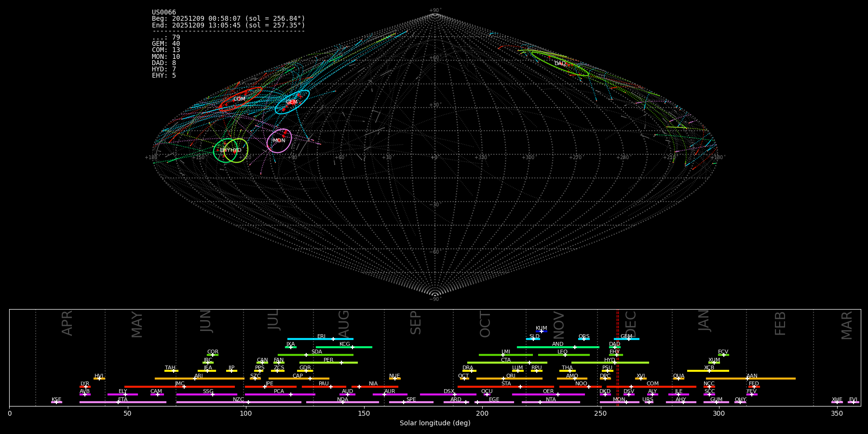Click the XCB shower bar in the timeline
Viewport: 868px width, 434px height.
708,371
